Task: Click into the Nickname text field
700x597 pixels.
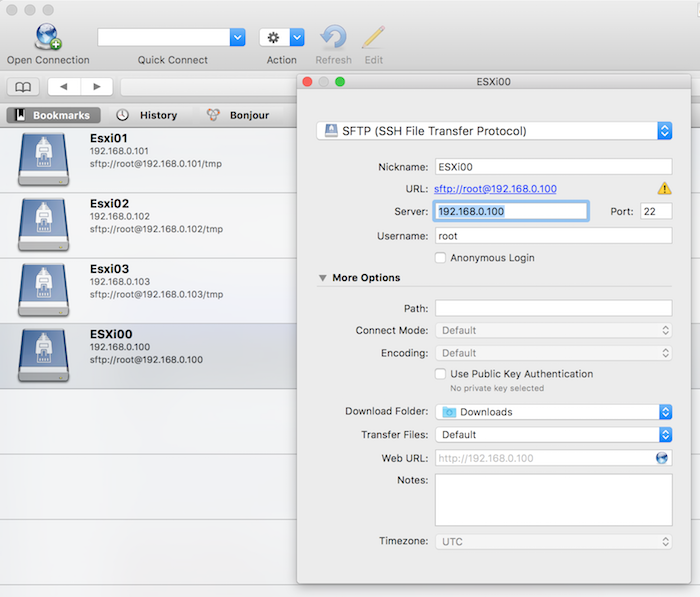Action: click(x=553, y=167)
